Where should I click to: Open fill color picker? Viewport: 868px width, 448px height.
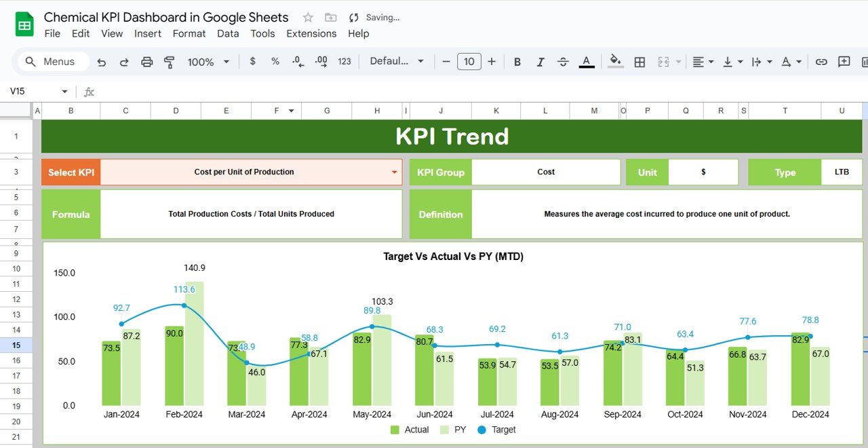pyautogui.click(x=616, y=62)
